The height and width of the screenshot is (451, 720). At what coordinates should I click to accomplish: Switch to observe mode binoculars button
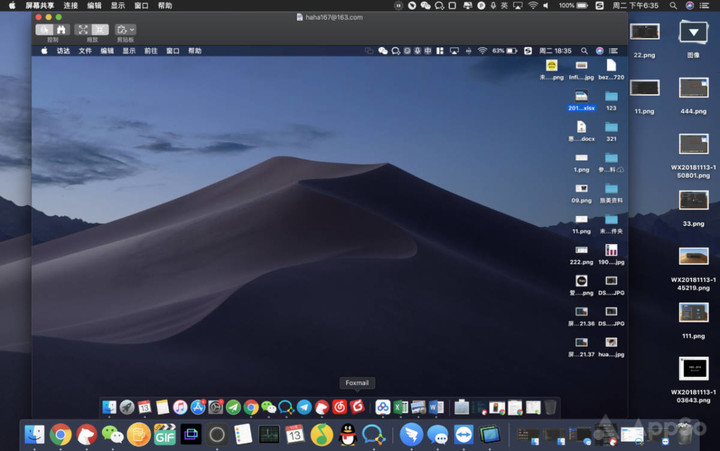61,30
